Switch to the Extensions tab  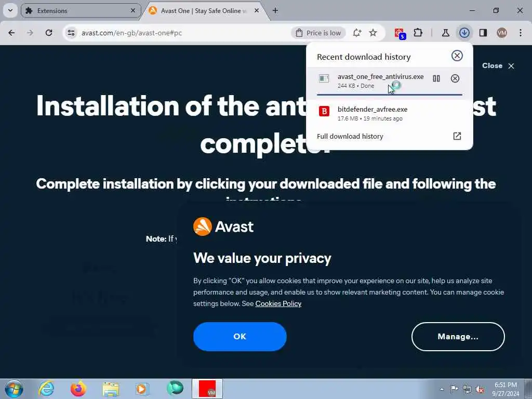click(x=81, y=11)
